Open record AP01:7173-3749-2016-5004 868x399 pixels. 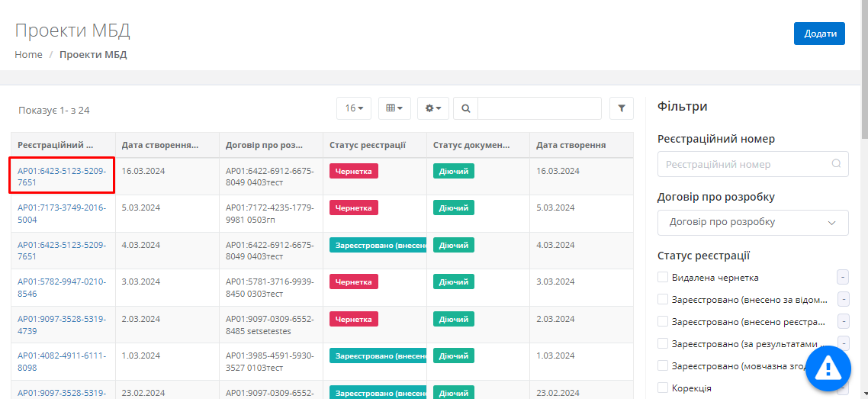(x=62, y=214)
